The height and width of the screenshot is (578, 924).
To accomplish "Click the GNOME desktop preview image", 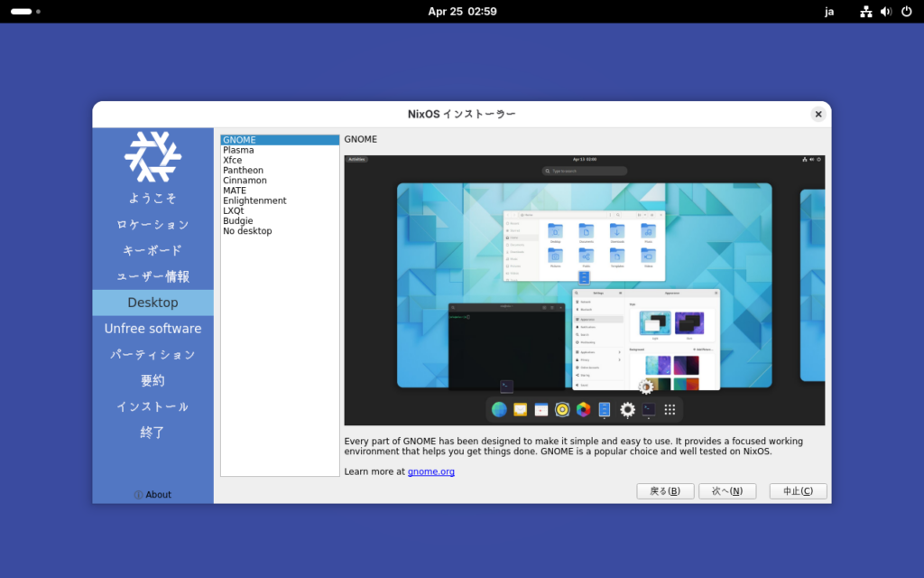I will pos(584,290).
